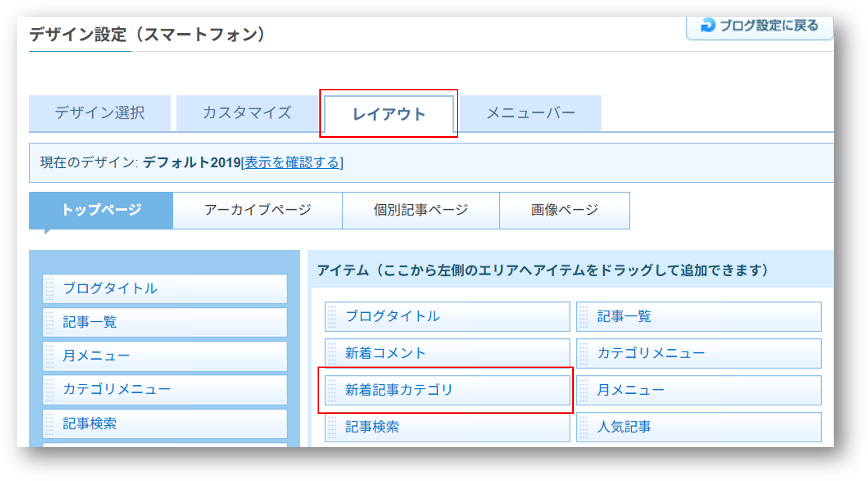Screen dimensions: 868x481
Task: Grab drag handle of panel 月メニュー item
Action: tap(584, 390)
